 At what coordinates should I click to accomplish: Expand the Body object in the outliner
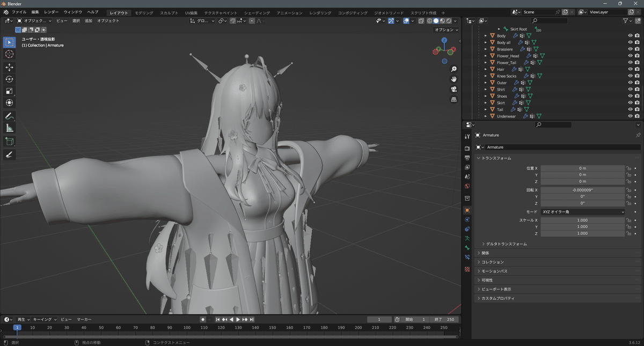click(x=485, y=35)
